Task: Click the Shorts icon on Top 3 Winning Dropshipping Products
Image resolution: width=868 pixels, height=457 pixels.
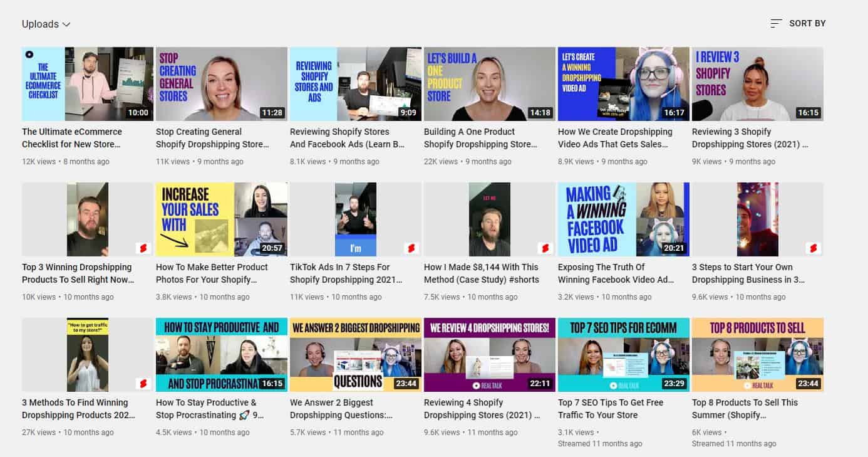Action: coord(143,248)
